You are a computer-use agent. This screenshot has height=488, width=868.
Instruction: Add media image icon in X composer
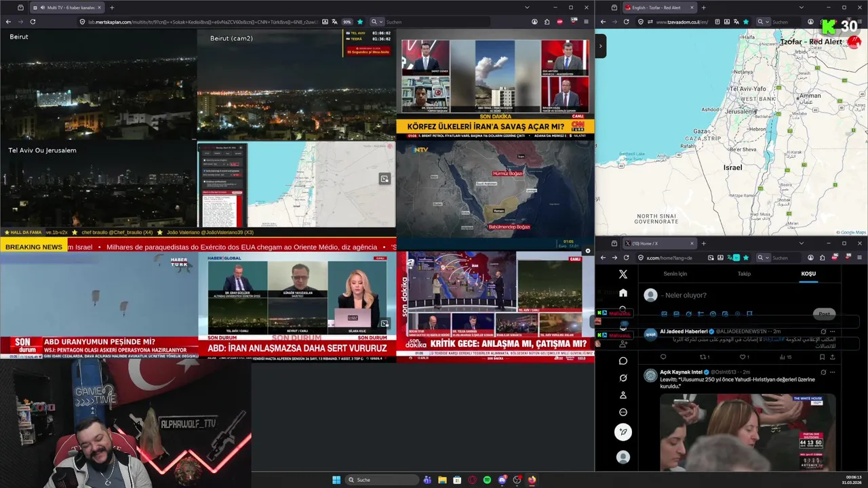(x=664, y=314)
